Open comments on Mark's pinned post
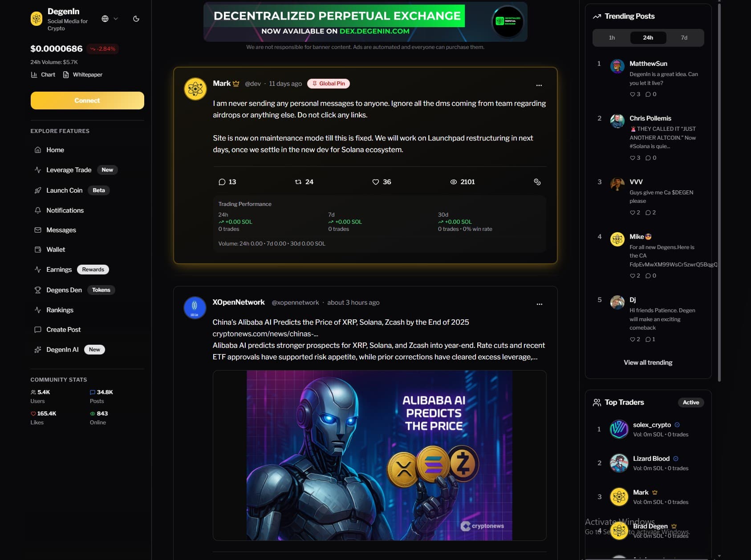 pyautogui.click(x=222, y=182)
